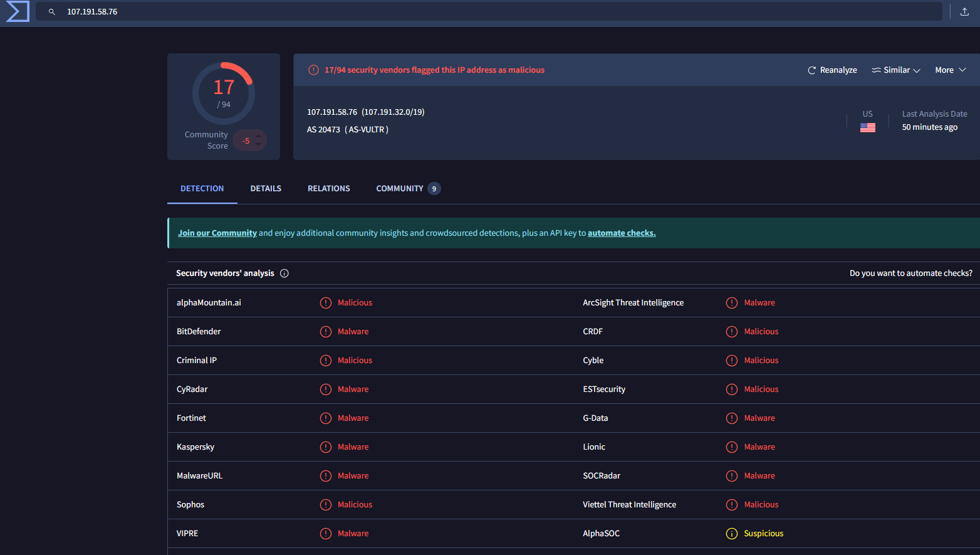Screen dimensions: 980x555
Task: Click the alert icon in Fortinet row
Action: [x=326, y=418]
